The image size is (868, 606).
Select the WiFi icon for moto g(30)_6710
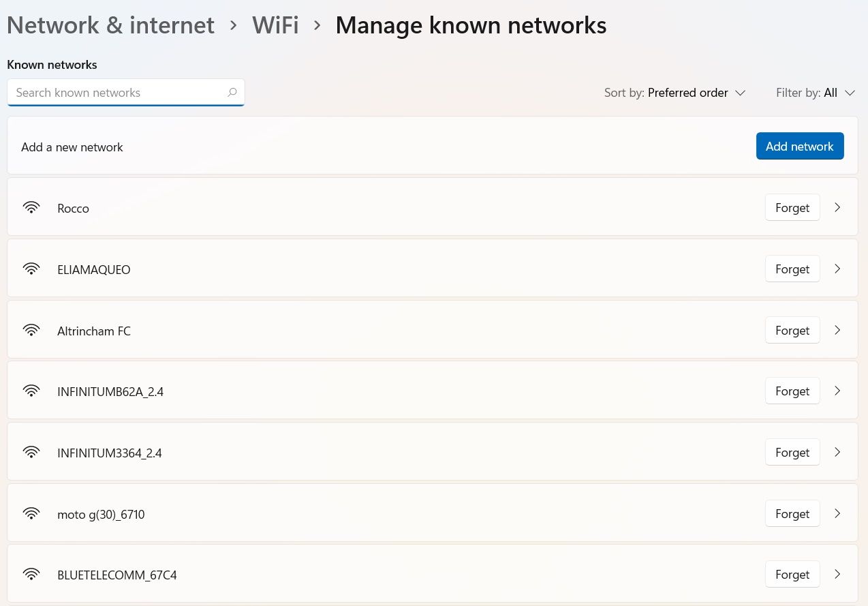point(31,513)
